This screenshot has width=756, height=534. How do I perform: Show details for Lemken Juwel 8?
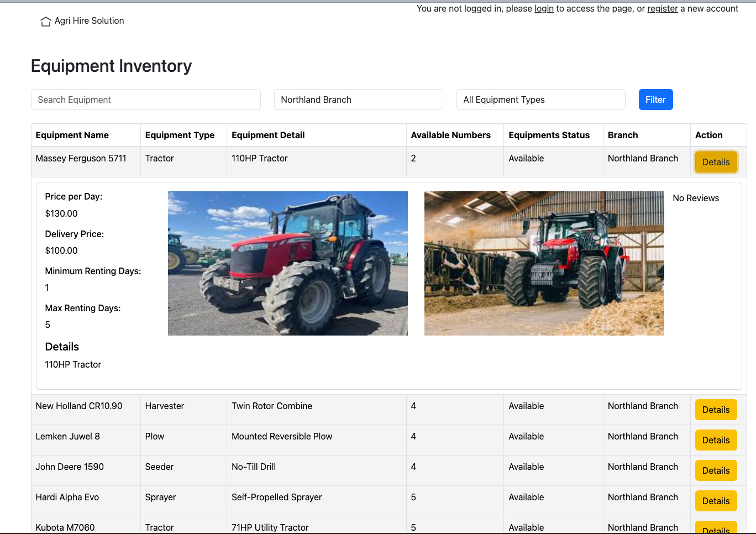coord(716,440)
